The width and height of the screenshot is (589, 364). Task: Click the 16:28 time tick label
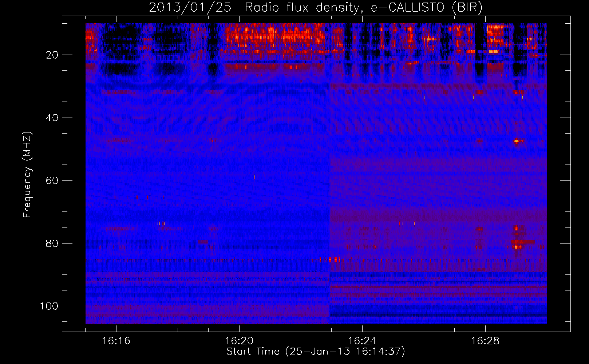pyautogui.click(x=485, y=341)
